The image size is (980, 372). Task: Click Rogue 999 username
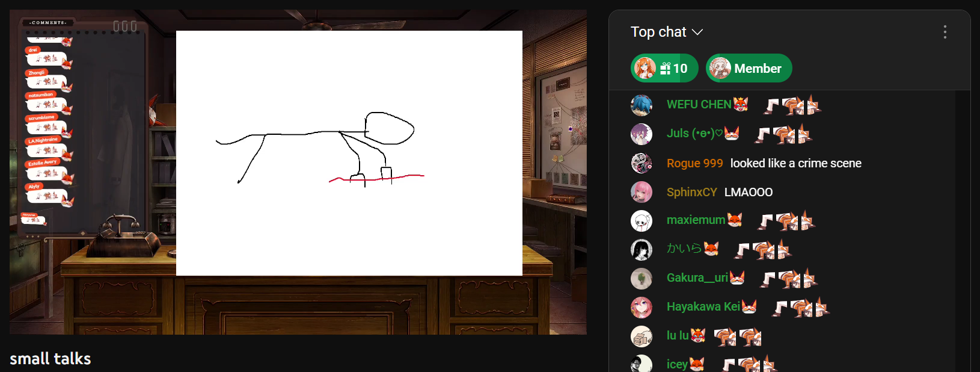coord(694,163)
